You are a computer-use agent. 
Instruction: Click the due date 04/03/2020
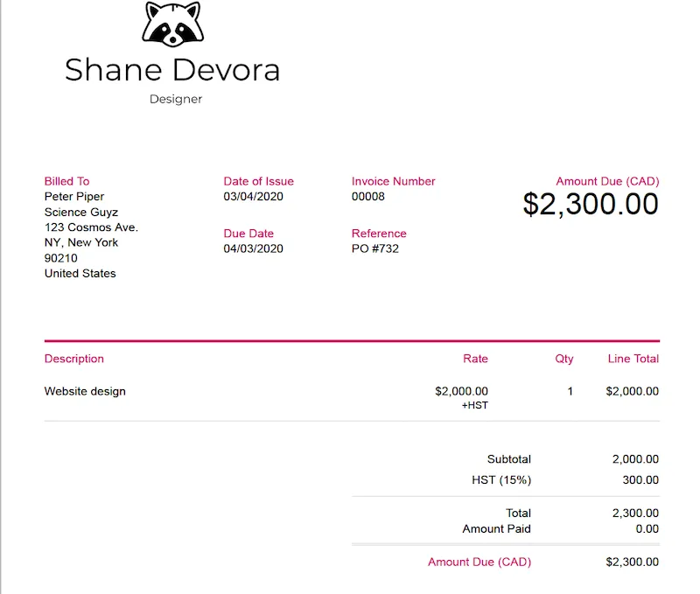254,249
